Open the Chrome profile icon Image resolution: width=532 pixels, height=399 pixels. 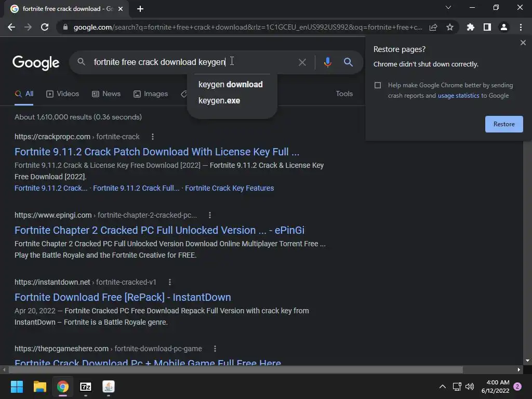click(504, 27)
